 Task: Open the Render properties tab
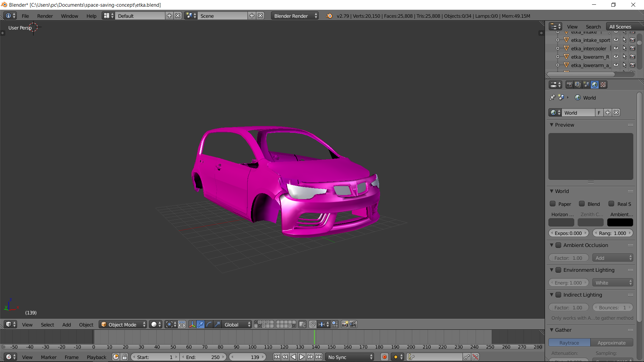(x=569, y=85)
